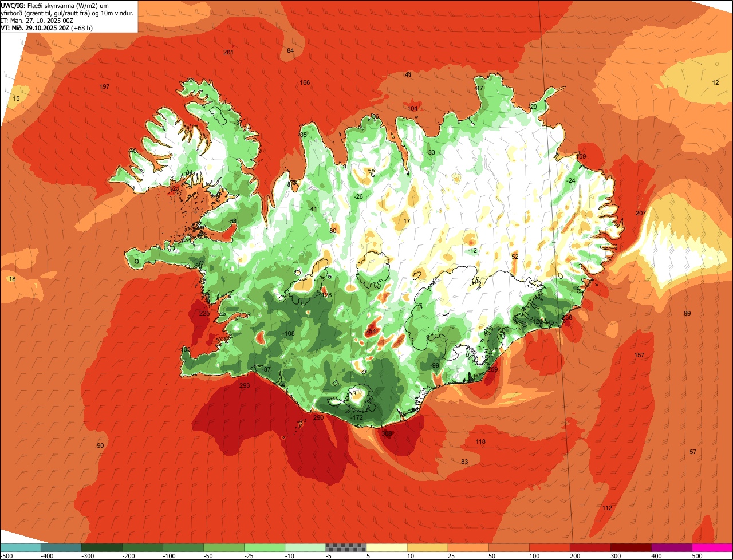Click the '100' label on the legend
The height and width of the screenshot is (560, 733).
[535, 556]
